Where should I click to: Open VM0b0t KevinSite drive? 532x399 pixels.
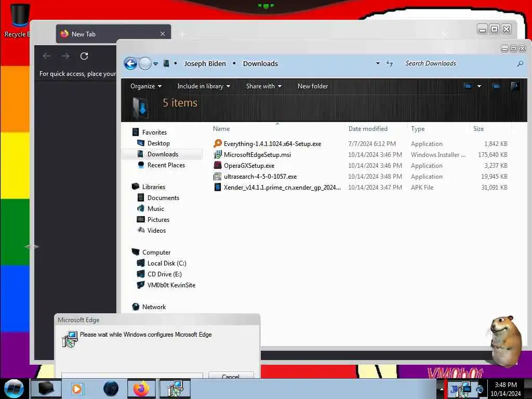tap(171, 285)
